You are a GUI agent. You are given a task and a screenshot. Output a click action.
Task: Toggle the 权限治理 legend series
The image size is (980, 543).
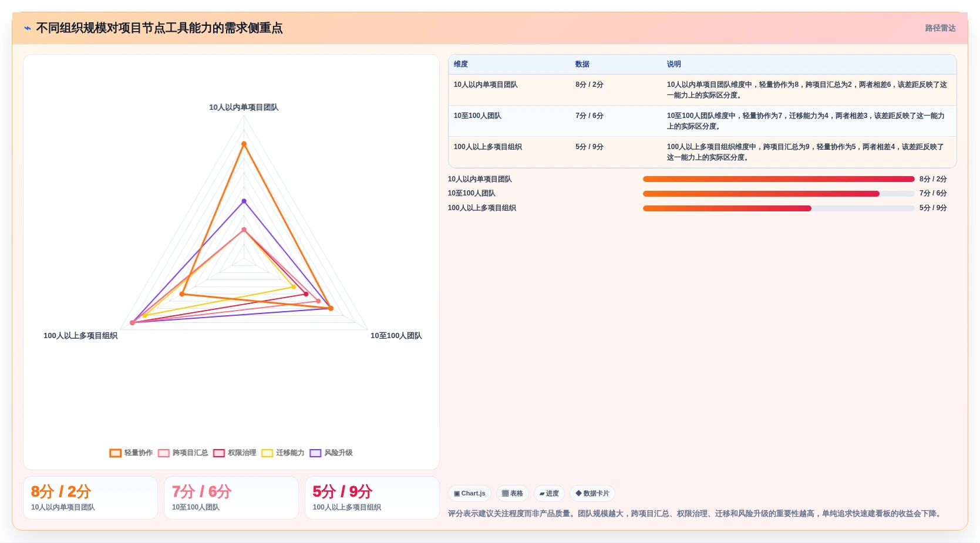(x=234, y=453)
